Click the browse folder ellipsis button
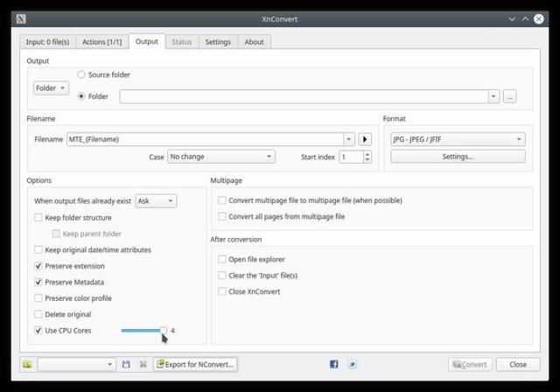Viewport: 560px width, 392px height. pos(510,96)
